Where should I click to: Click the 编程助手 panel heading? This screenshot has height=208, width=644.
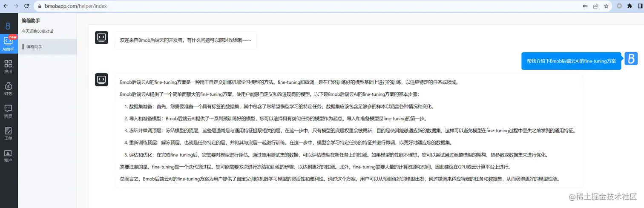pyautogui.click(x=31, y=20)
